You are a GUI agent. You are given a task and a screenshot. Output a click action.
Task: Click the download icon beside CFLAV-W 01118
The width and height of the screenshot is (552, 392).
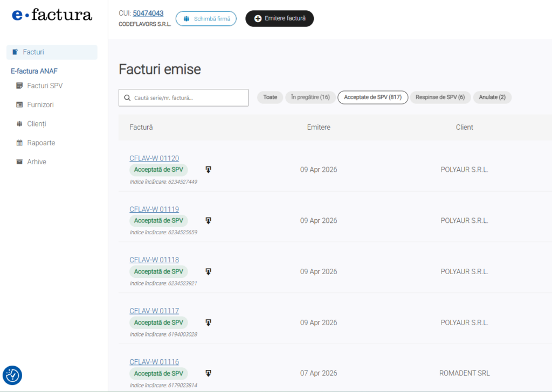point(208,271)
